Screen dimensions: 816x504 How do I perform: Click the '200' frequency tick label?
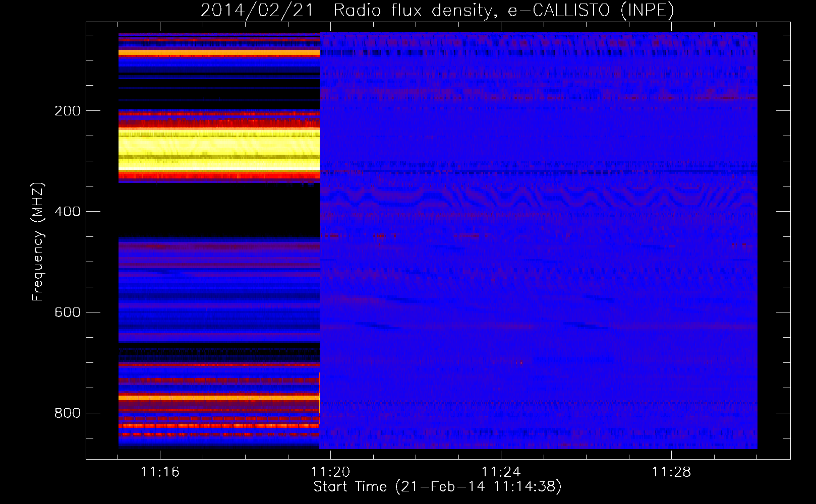click(68, 110)
